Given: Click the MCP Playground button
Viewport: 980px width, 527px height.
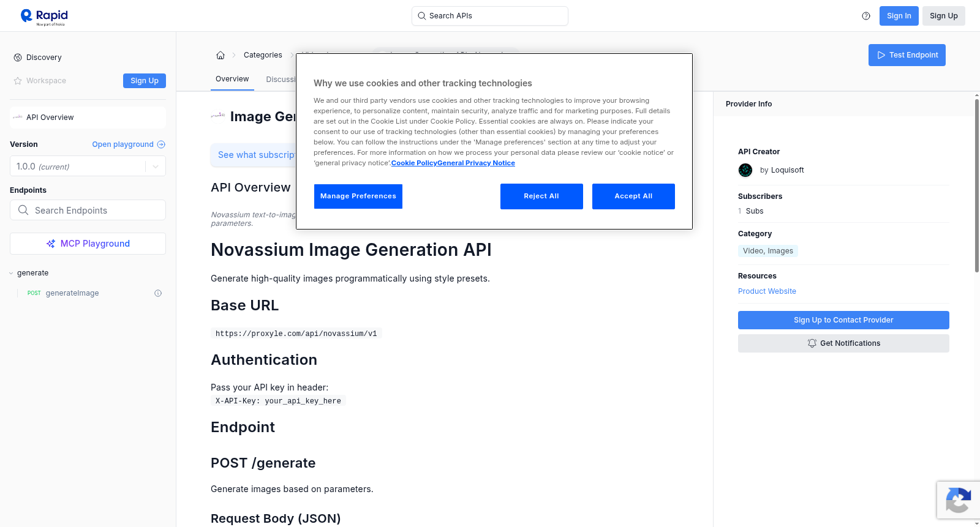Looking at the screenshot, I should (88, 244).
